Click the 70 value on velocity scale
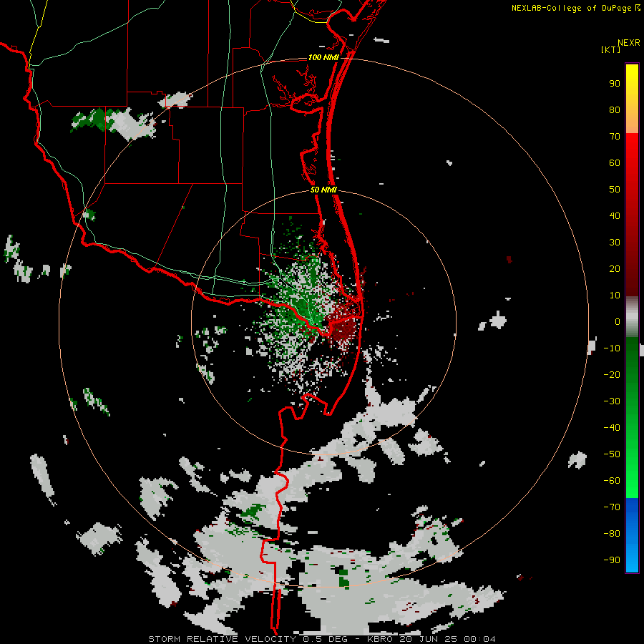The image size is (644, 644). (615, 137)
